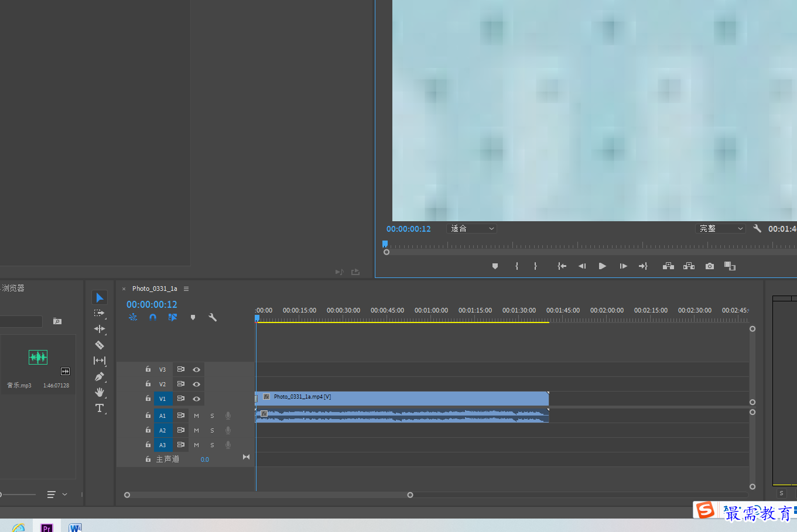
Task: Go to In point in monitor
Action: [x=562, y=266]
